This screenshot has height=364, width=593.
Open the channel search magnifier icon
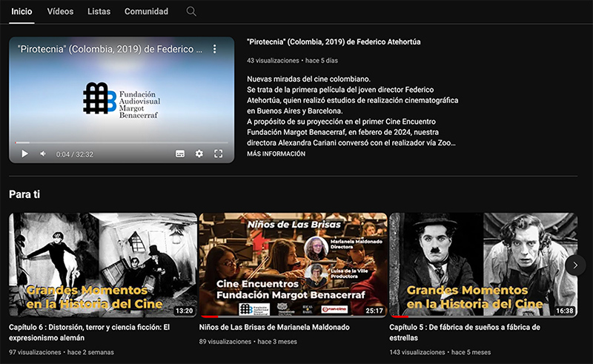tap(191, 12)
